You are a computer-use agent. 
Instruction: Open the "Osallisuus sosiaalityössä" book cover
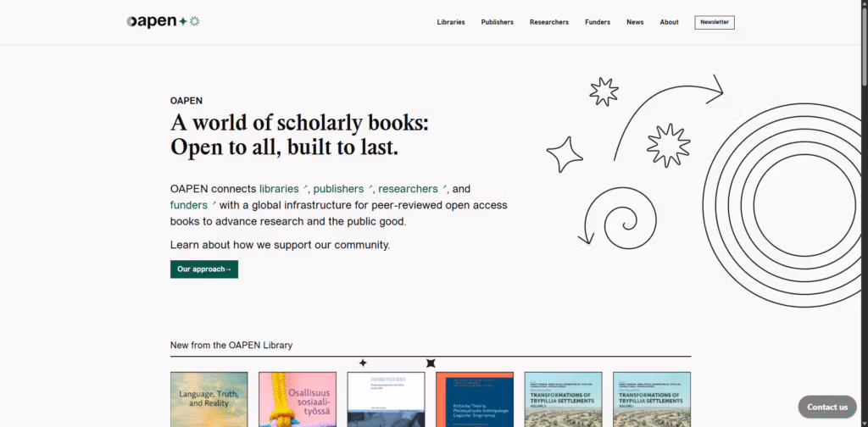pyautogui.click(x=298, y=399)
